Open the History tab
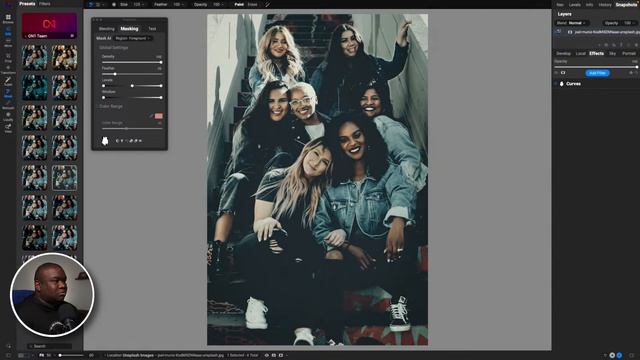640x360 pixels. click(605, 5)
